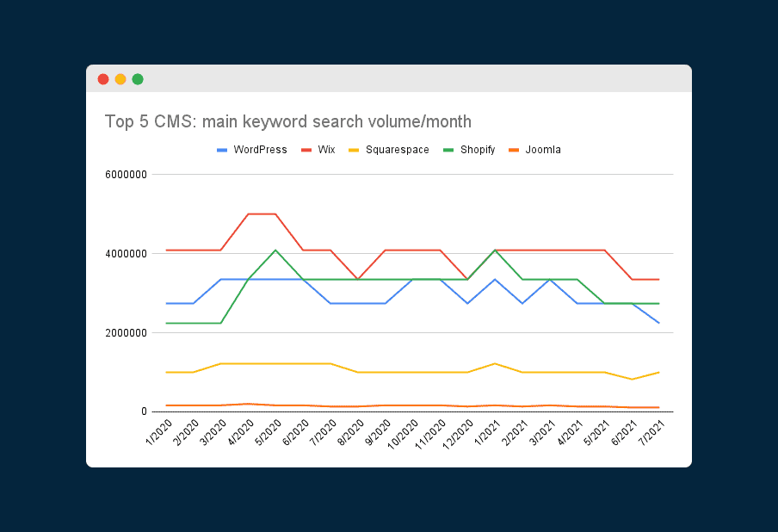Click the Squarespace legend label text
The image size is (778, 532).
[x=399, y=149]
